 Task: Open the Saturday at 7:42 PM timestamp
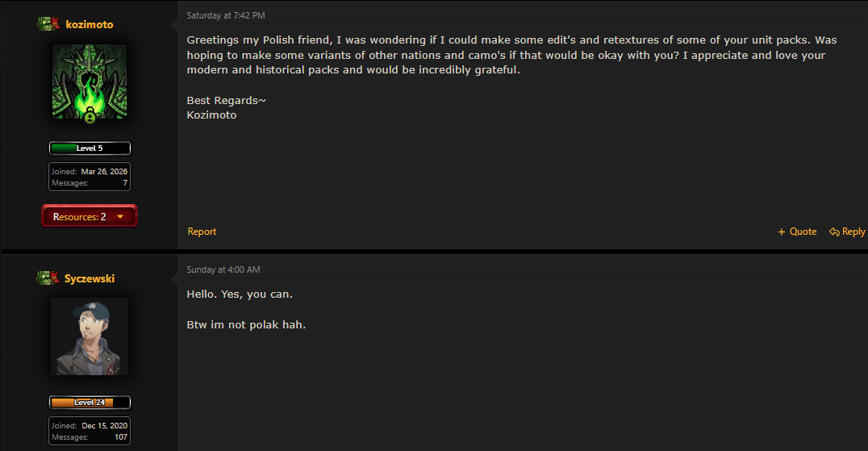(x=226, y=15)
